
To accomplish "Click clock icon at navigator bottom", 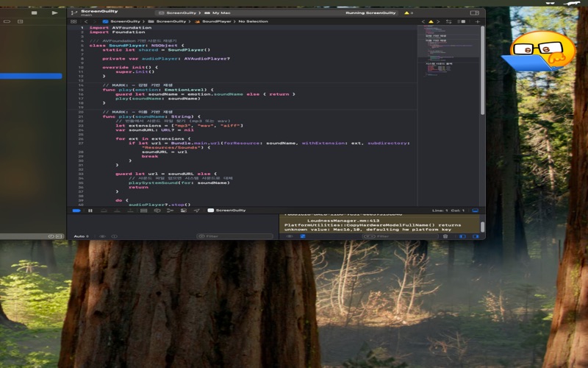I will point(51,236).
